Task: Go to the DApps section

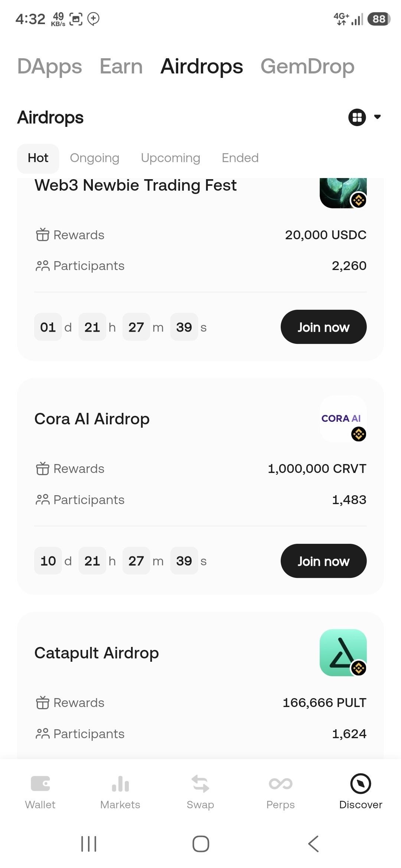Action: click(49, 67)
